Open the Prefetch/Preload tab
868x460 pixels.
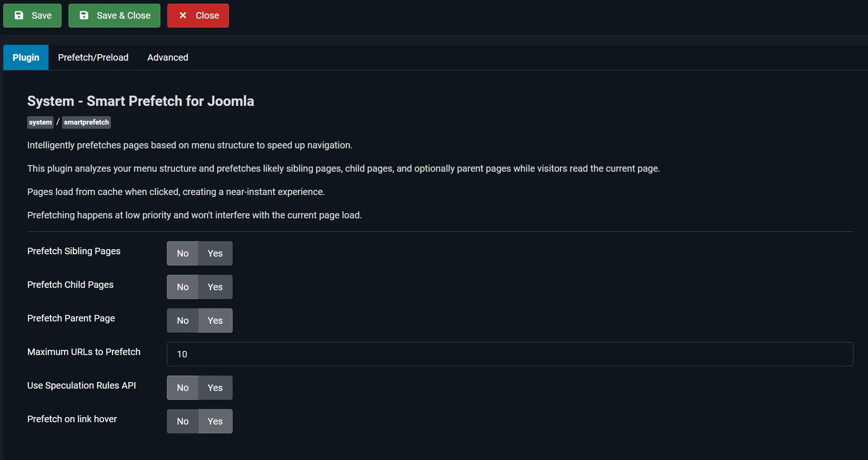pyautogui.click(x=93, y=57)
